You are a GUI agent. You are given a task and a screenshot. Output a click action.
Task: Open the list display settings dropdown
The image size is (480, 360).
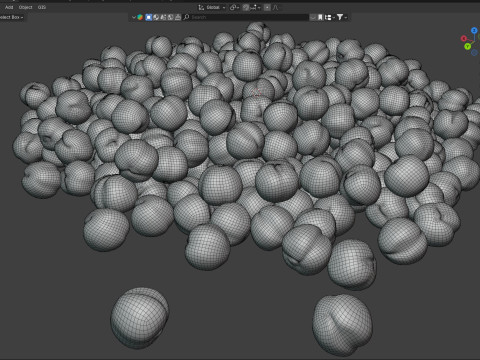[329, 17]
